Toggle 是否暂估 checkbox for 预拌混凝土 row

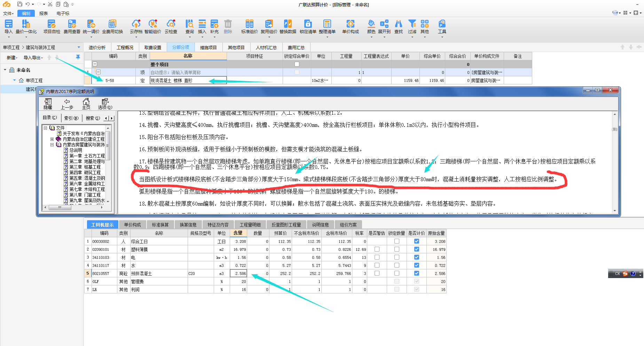pyautogui.click(x=377, y=273)
